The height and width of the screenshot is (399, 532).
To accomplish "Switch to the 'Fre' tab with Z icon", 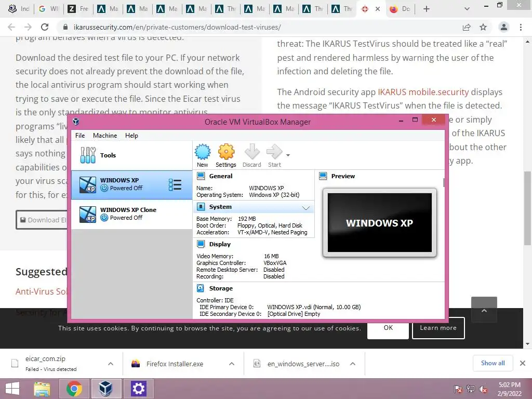I will [x=78, y=9].
